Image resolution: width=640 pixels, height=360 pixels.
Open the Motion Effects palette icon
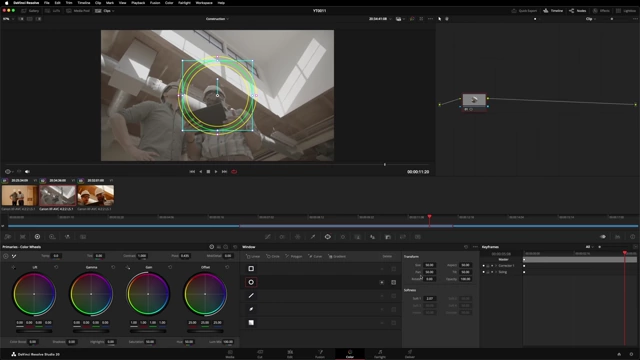click(x=83, y=237)
